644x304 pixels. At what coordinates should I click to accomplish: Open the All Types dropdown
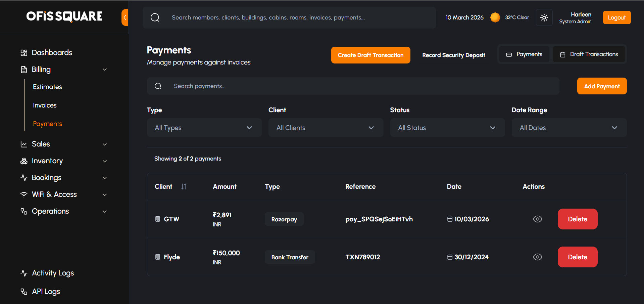tap(204, 128)
